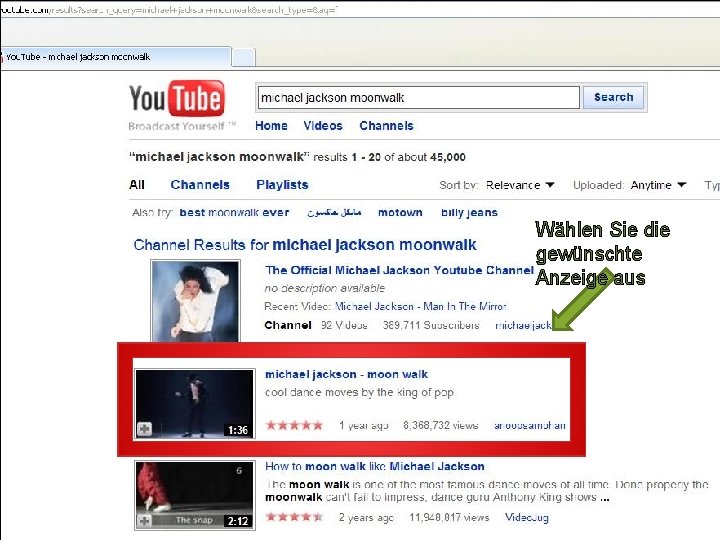720x540 pixels.
Task: Click the Channel Results heading
Action: (305, 245)
